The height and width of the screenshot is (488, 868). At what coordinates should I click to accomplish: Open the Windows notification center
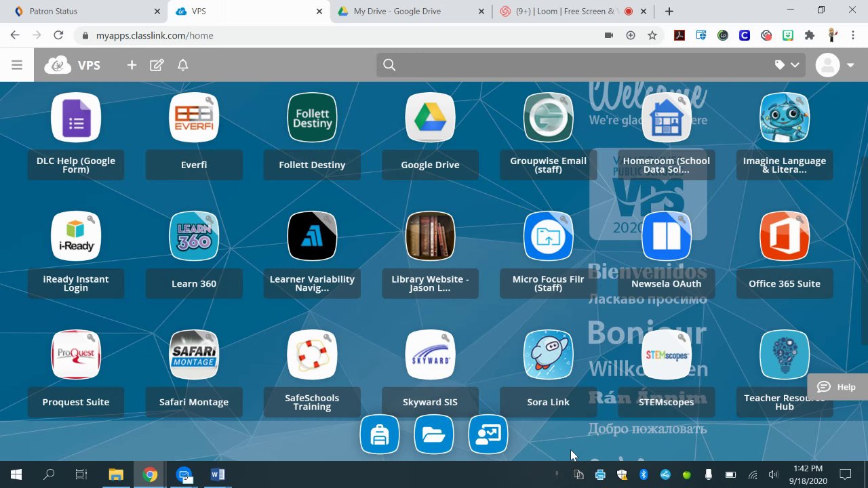tap(846, 474)
